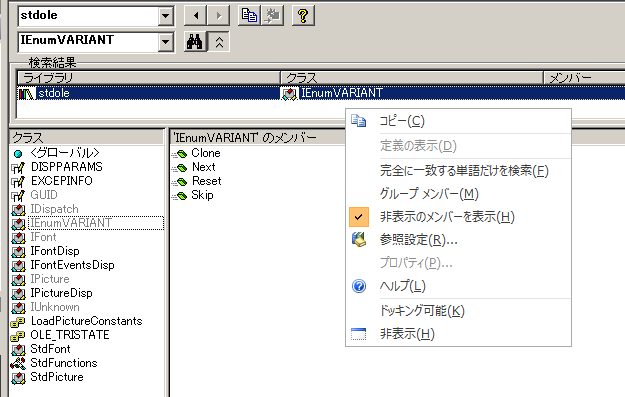Select DISPPARAMS in the class list

click(67, 167)
